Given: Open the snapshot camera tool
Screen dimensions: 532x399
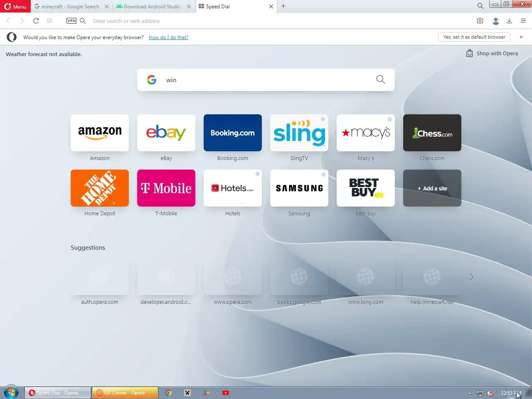Looking at the screenshot, I should pos(480,21).
